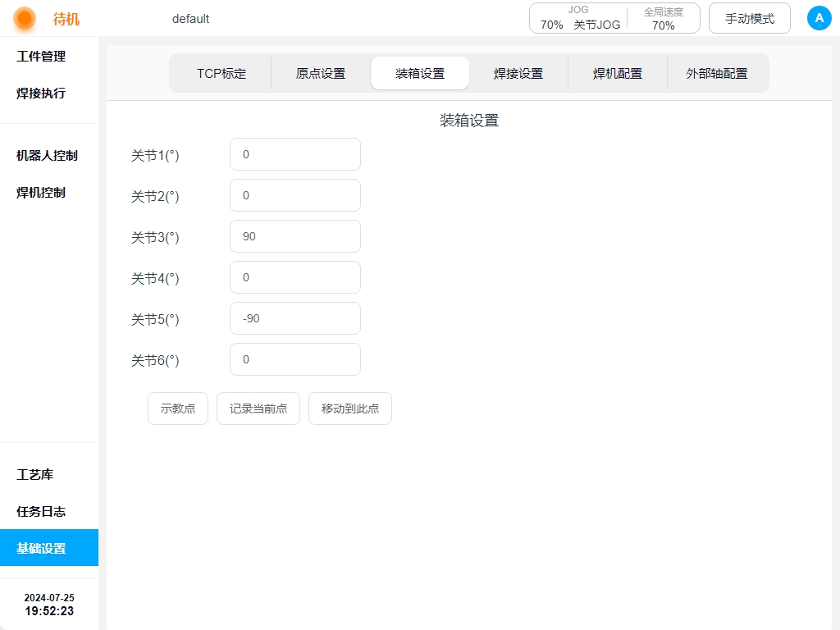Click the 关节1 angle input field
Viewport: 840px width, 630px height.
[294, 154]
